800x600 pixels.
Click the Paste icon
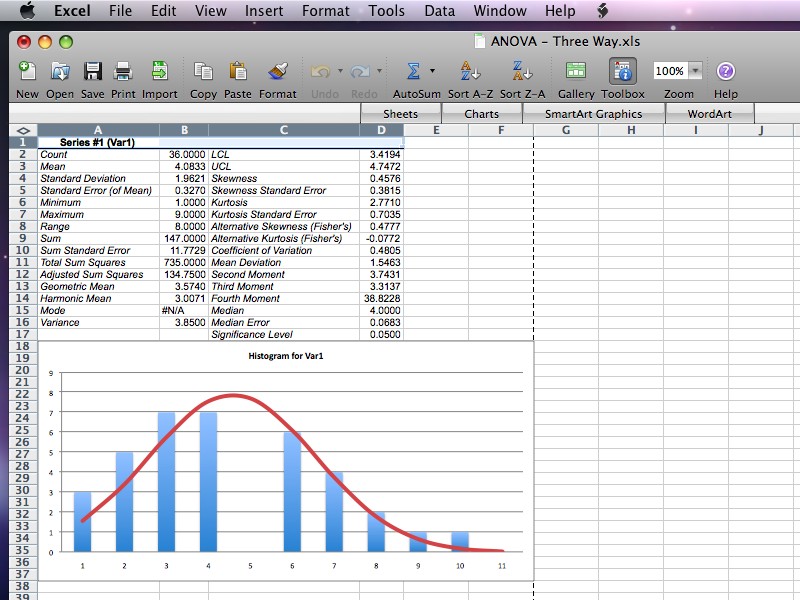[x=238, y=72]
